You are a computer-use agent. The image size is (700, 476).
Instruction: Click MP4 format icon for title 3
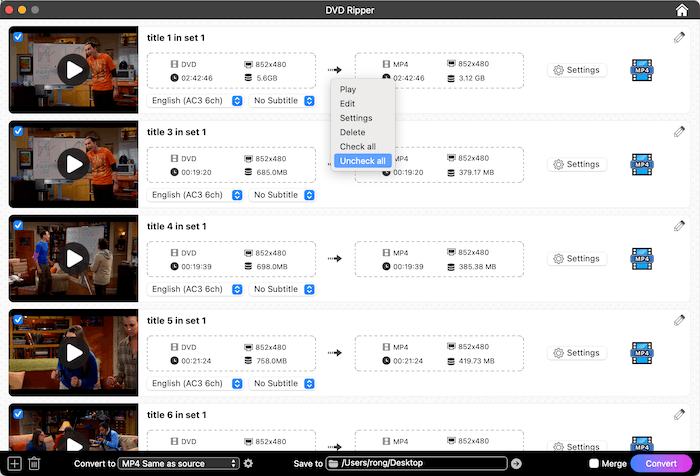(641, 165)
